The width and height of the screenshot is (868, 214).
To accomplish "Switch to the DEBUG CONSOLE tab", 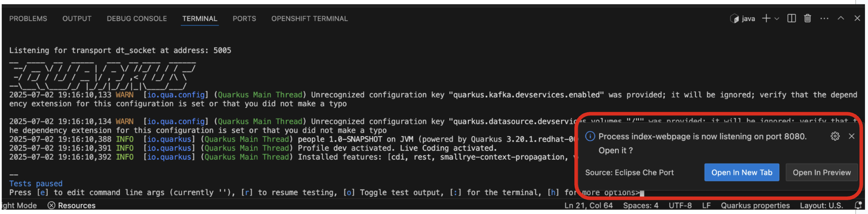I will pyautogui.click(x=137, y=19).
